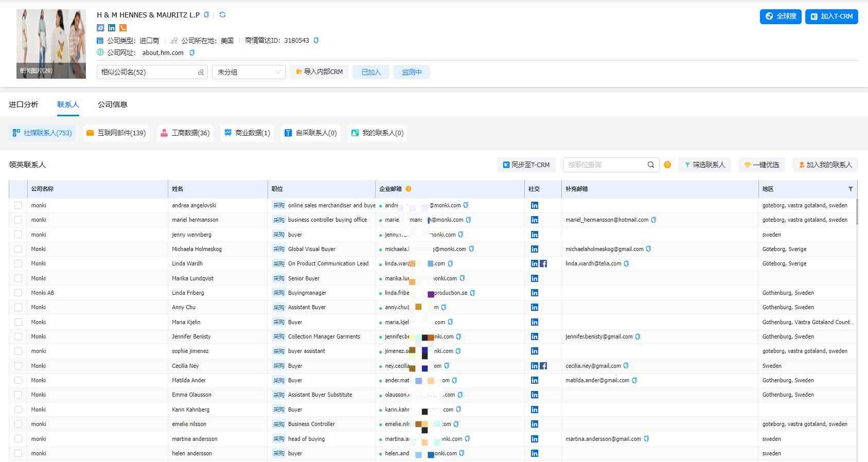Click the orange phone icon under company name
The height and width of the screenshot is (462, 868).
pos(123,28)
